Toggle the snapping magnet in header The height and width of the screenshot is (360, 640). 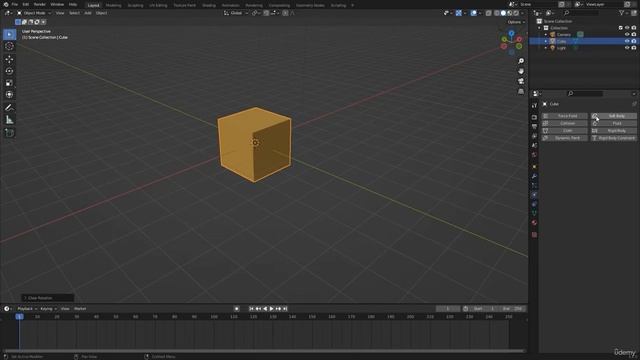coord(266,13)
